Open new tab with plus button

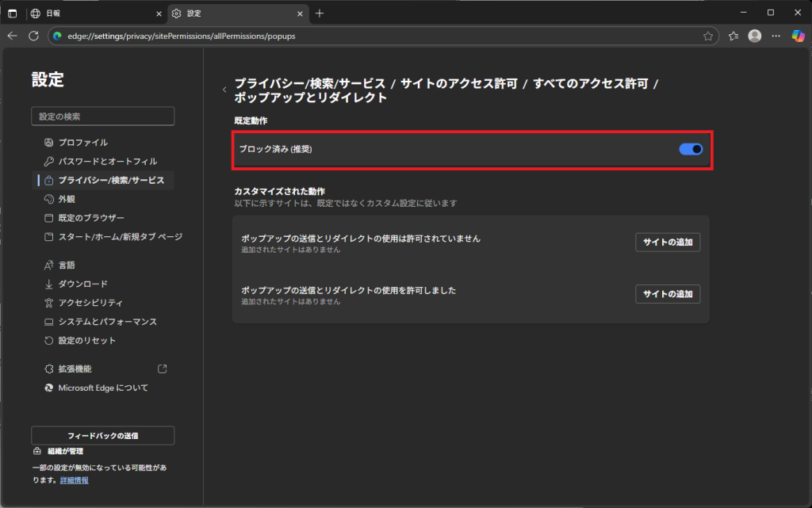(320, 13)
